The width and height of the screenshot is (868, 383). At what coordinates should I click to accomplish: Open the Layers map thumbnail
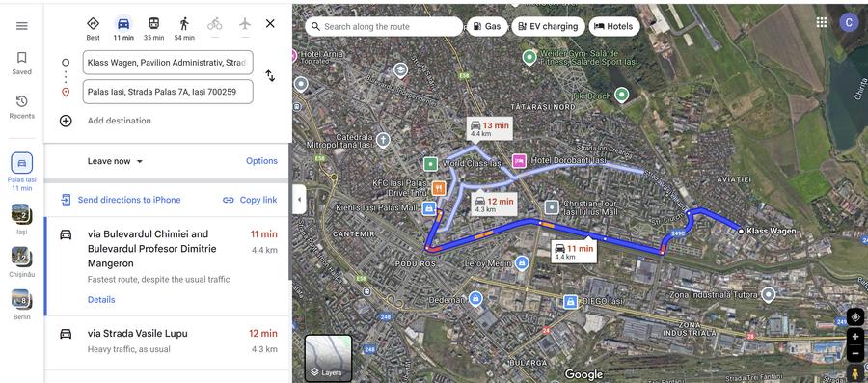tap(328, 358)
